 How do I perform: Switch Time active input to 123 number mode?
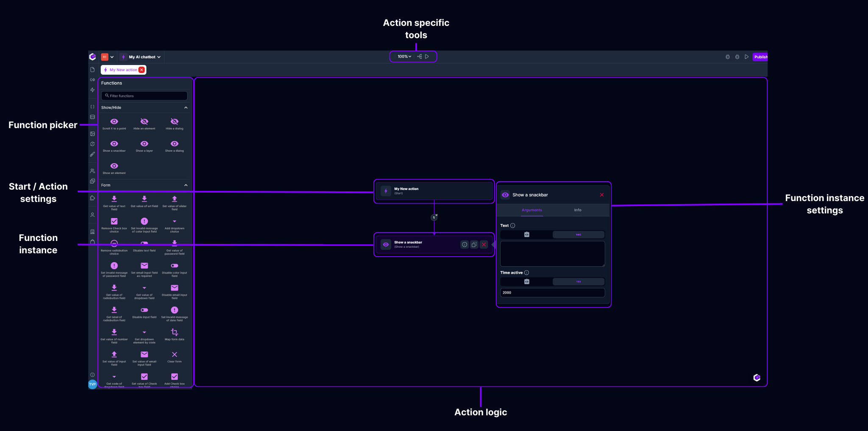(579, 281)
